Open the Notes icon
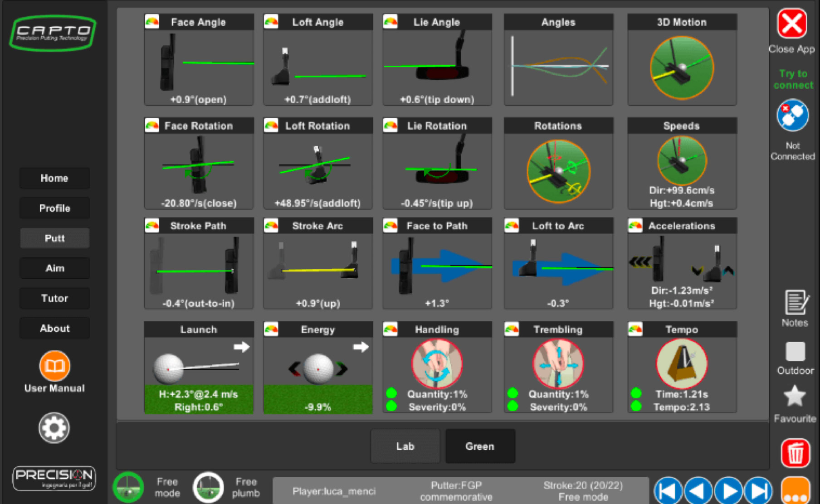This screenshot has width=820, height=504. click(795, 303)
